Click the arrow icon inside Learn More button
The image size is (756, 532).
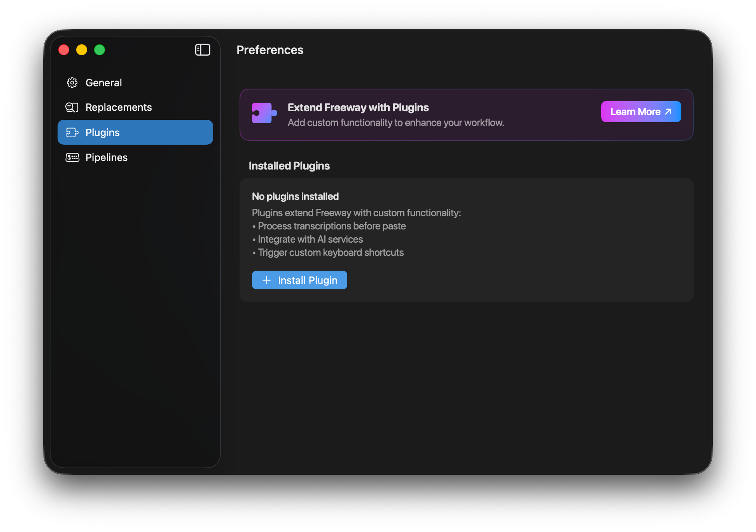[x=668, y=112]
